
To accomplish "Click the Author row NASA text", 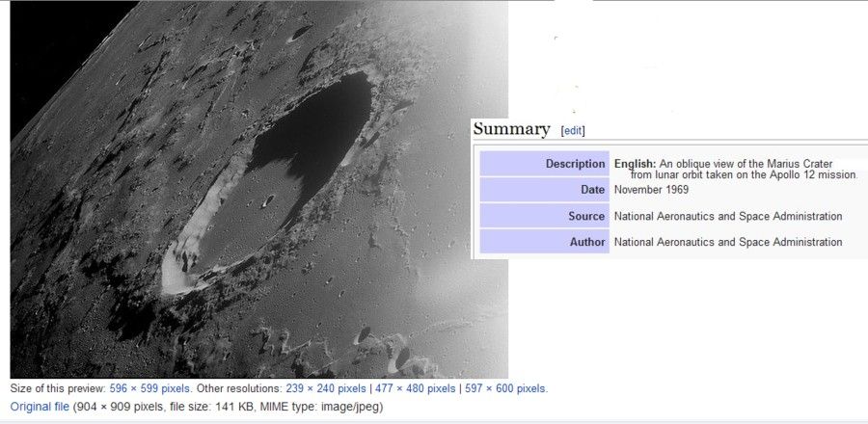I will point(728,242).
